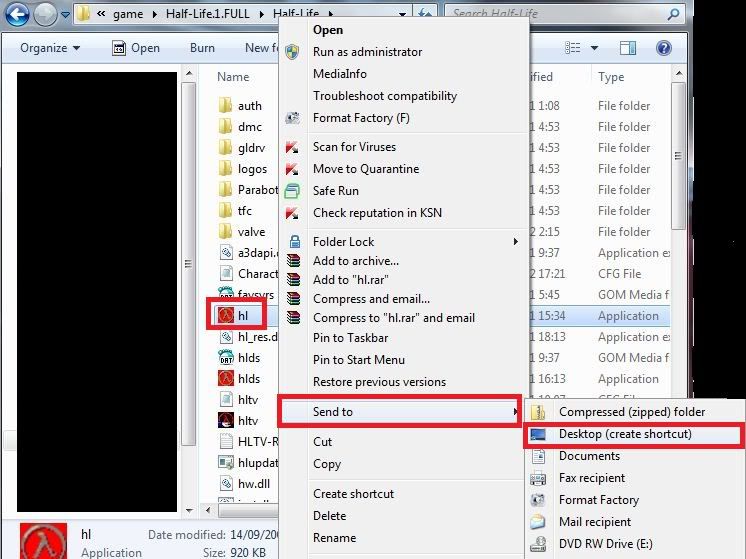Choose Copy in the context menu
The height and width of the screenshot is (559, 746).
327,463
